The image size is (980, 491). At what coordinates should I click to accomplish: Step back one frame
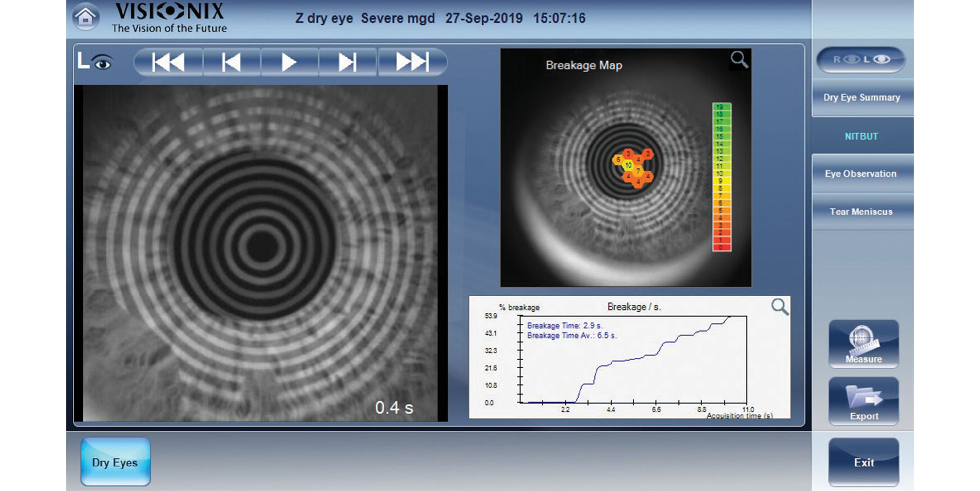coord(231,62)
